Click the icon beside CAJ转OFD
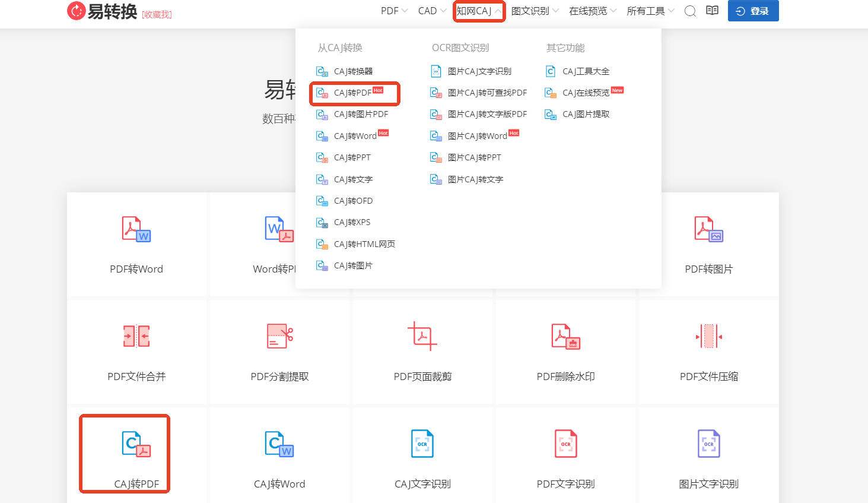868x503 pixels. [322, 201]
